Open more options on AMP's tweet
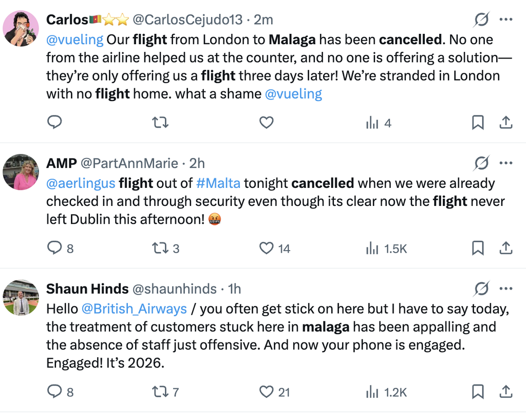This screenshot has width=526, height=420. tap(506, 163)
